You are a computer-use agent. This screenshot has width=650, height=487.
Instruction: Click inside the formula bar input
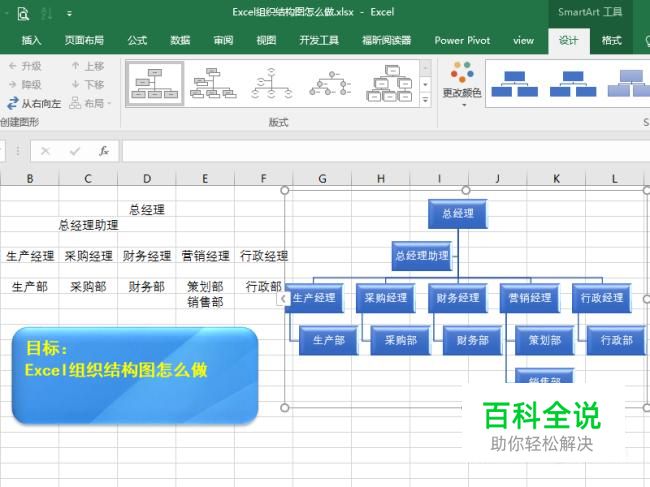[x=386, y=151]
